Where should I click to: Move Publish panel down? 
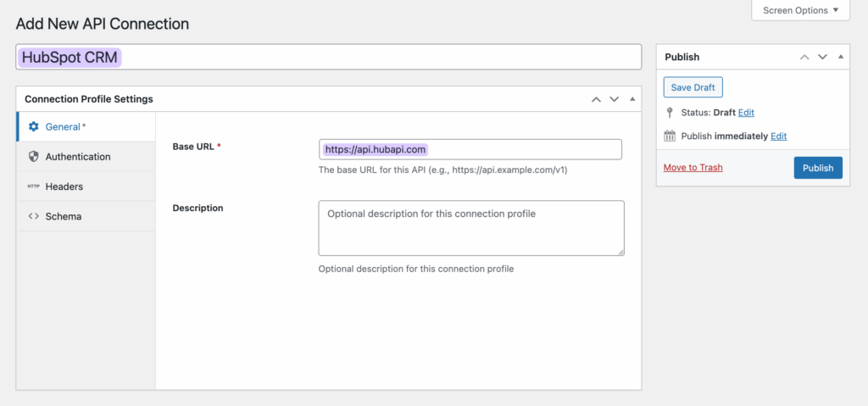pyautogui.click(x=822, y=57)
